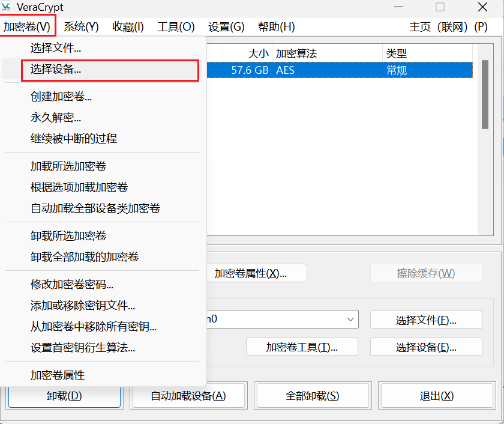Select 永久解密... menu item
The width and height of the screenshot is (504, 424).
tap(56, 118)
